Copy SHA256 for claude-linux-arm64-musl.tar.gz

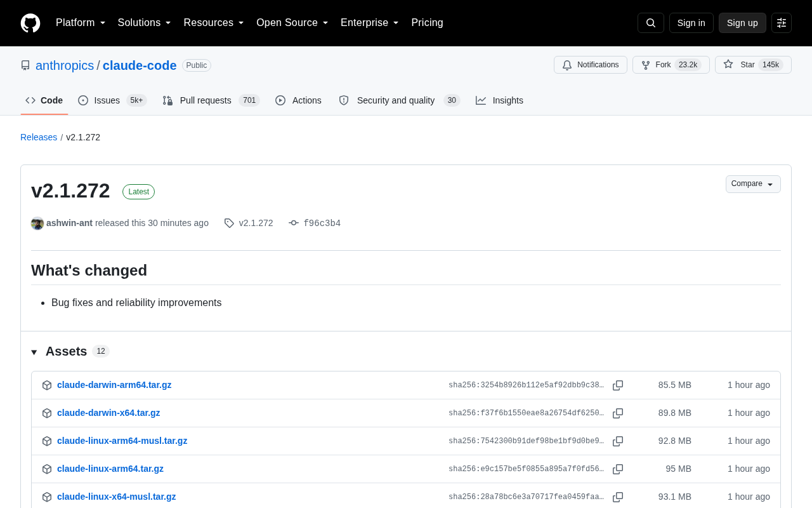618,441
